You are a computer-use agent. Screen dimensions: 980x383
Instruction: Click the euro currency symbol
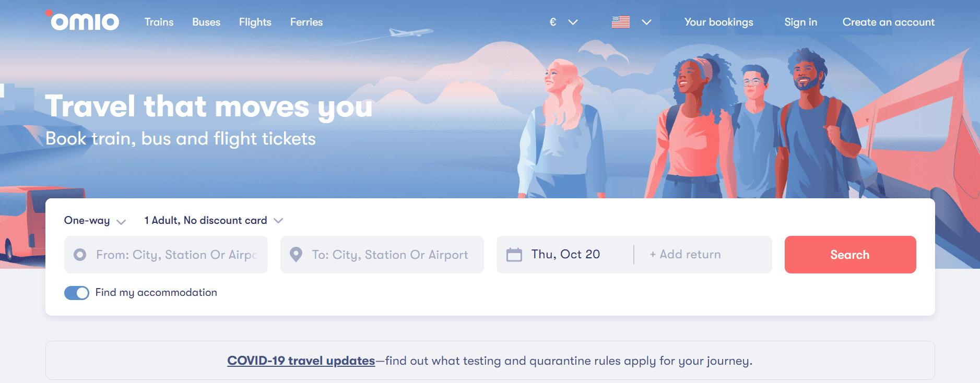(x=553, y=22)
